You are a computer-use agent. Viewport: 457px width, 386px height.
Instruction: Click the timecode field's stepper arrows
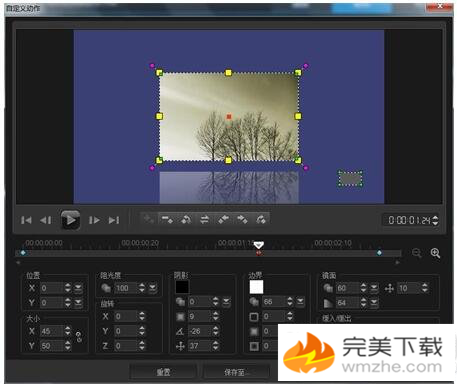(435, 220)
